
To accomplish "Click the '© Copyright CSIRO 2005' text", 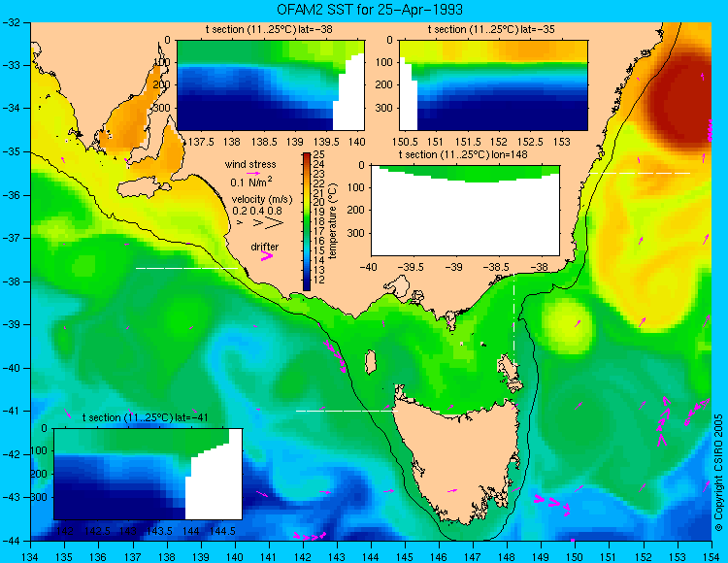I will tap(718, 473).
